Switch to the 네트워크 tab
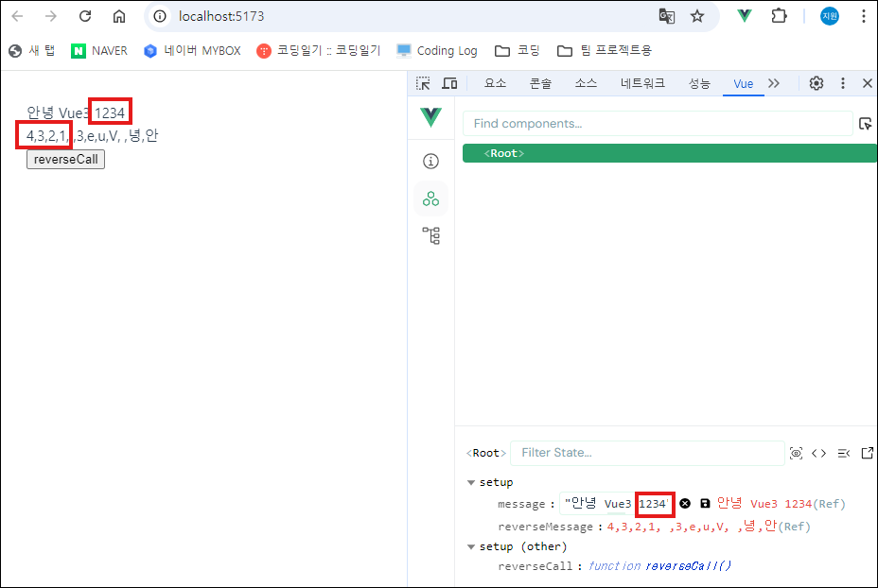This screenshot has height=588, width=878. click(x=642, y=83)
